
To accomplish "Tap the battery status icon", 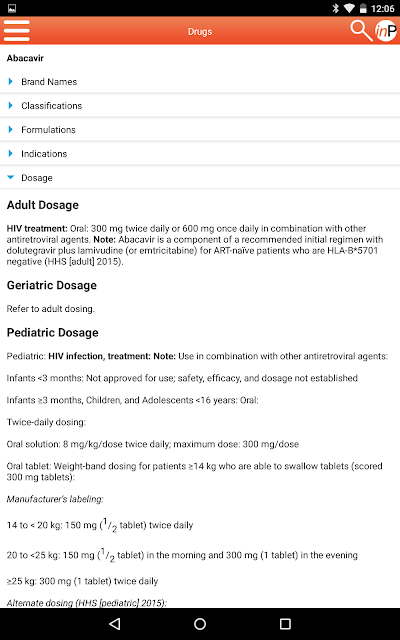I will click(363, 8).
